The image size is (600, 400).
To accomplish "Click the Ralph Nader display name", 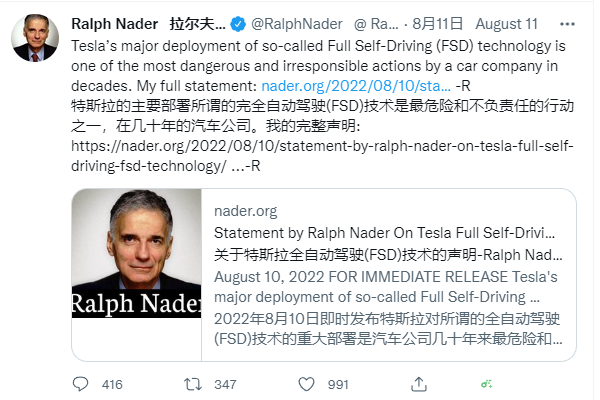I will click(x=116, y=22).
